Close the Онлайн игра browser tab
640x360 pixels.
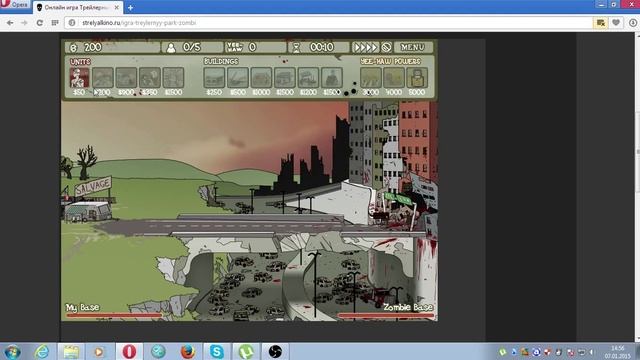pos(116,7)
